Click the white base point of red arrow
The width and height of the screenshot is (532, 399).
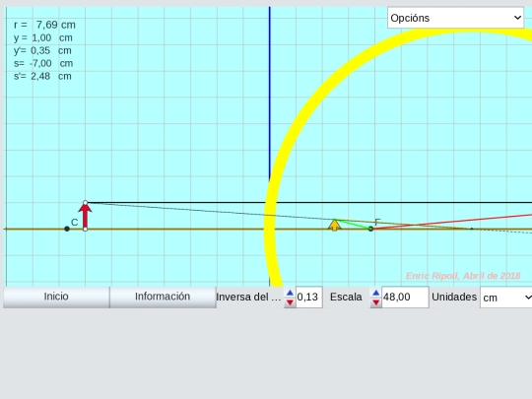[85, 230]
